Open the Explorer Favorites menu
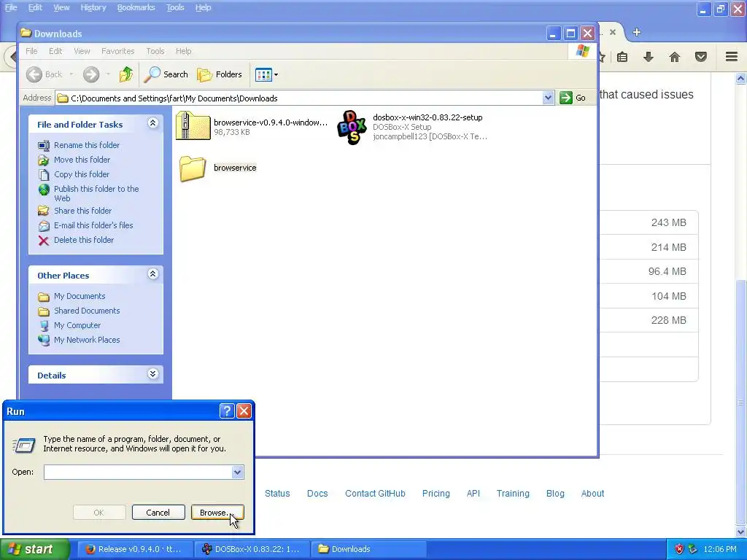The height and width of the screenshot is (560, 747). click(x=117, y=51)
